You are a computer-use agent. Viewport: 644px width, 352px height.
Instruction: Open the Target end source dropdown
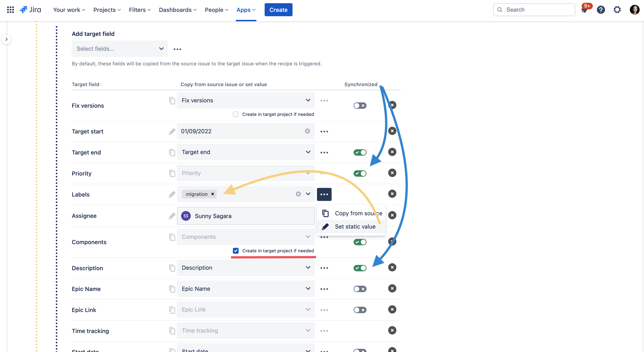click(x=246, y=152)
